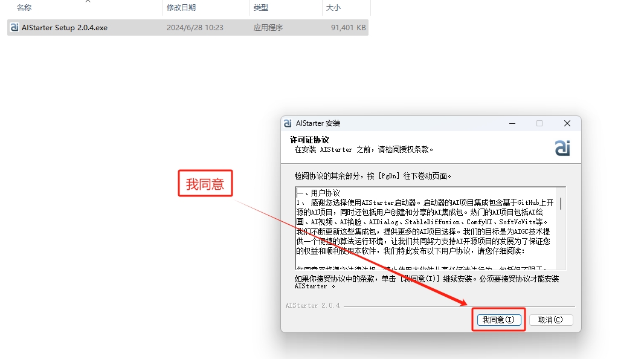Click the file size 91,401 KB
Image resolution: width=644 pixels, height=359 pixels.
(x=349, y=28)
